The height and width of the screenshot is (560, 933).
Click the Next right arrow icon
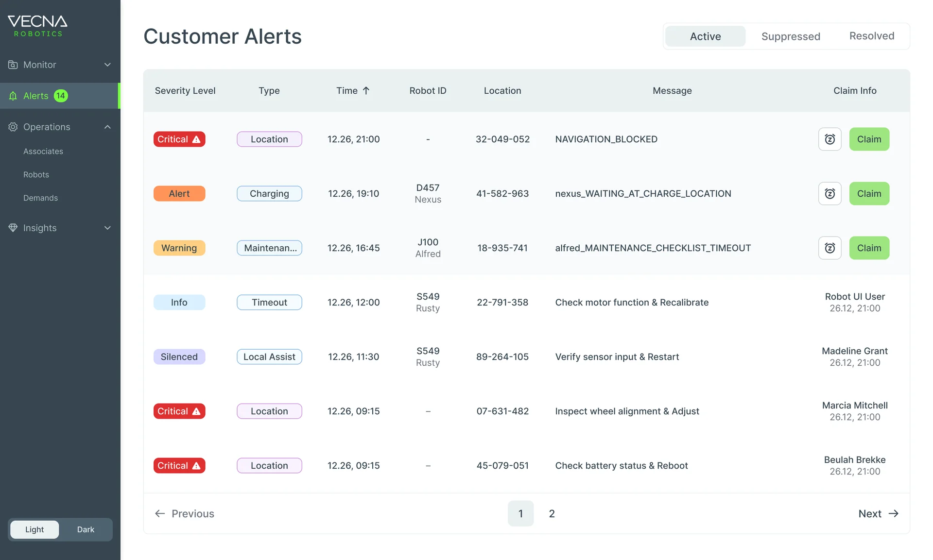click(893, 513)
